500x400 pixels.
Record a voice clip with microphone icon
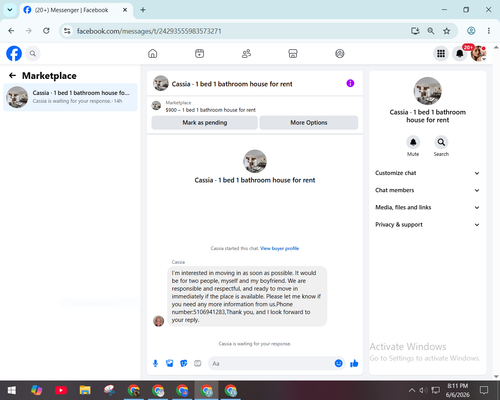tap(155, 363)
